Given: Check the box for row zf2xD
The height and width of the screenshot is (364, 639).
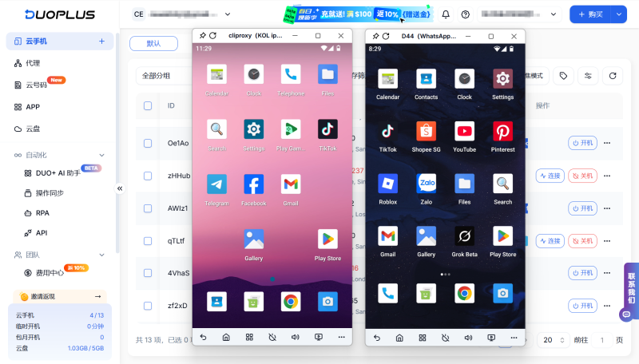Looking at the screenshot, I should 148,306.
